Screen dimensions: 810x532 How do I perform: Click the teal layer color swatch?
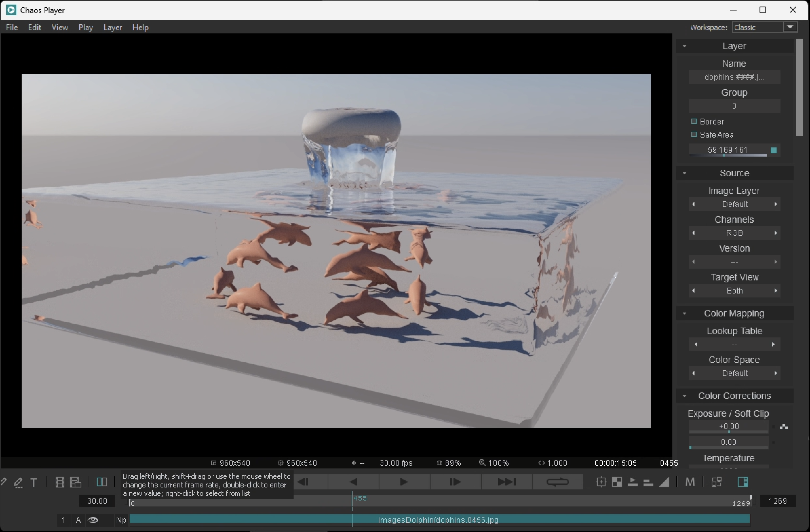774,150
